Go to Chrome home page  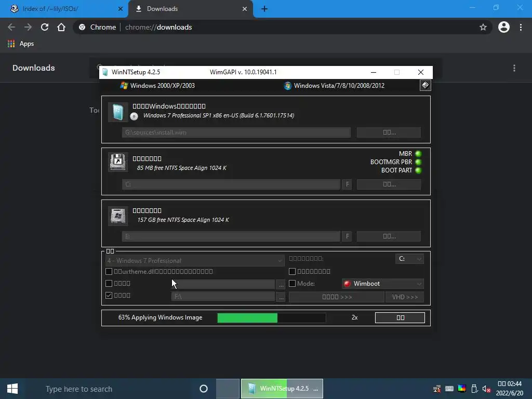[61, 27]
